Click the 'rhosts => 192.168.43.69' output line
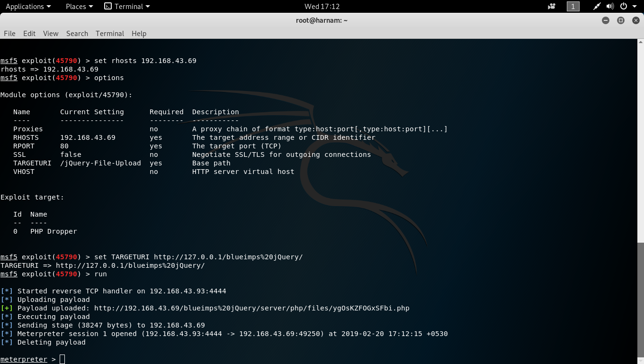Screen dimensions: 644x364 point(49,69)
